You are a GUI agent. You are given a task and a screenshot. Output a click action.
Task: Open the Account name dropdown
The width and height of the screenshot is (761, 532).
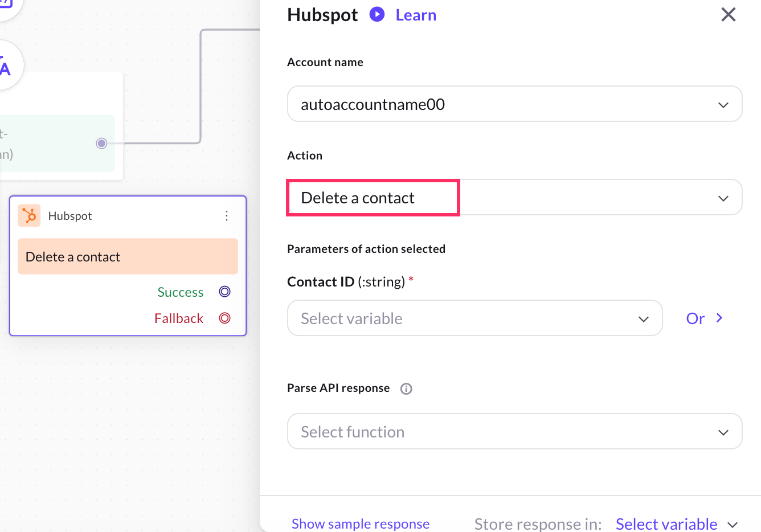[x=514, y=104]
